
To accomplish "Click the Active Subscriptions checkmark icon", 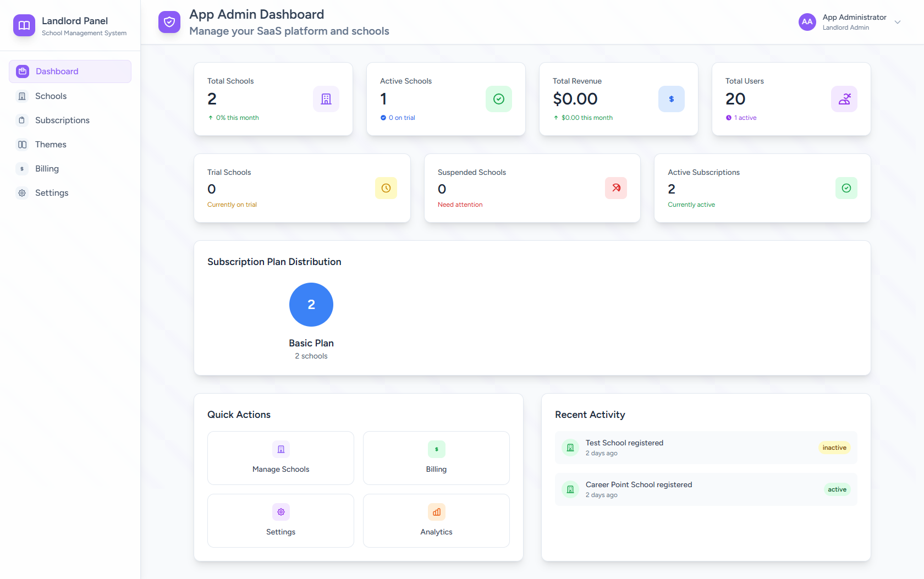I will 846,188.
